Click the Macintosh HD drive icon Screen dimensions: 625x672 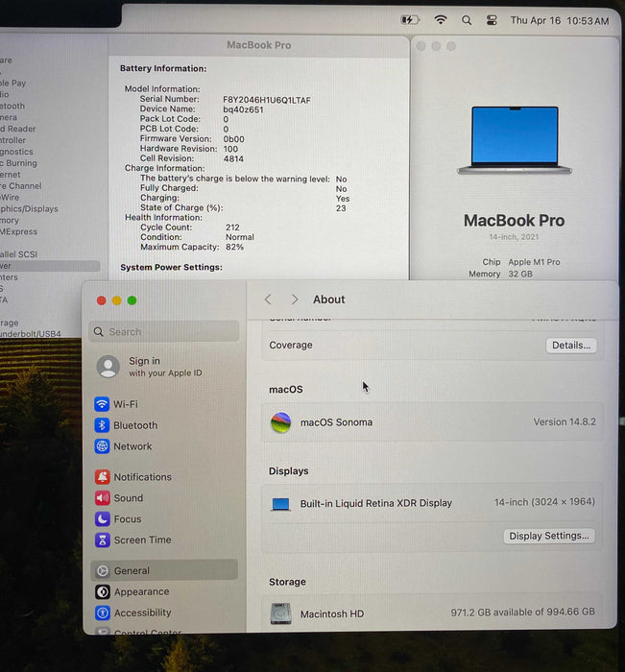pos(280,613)
